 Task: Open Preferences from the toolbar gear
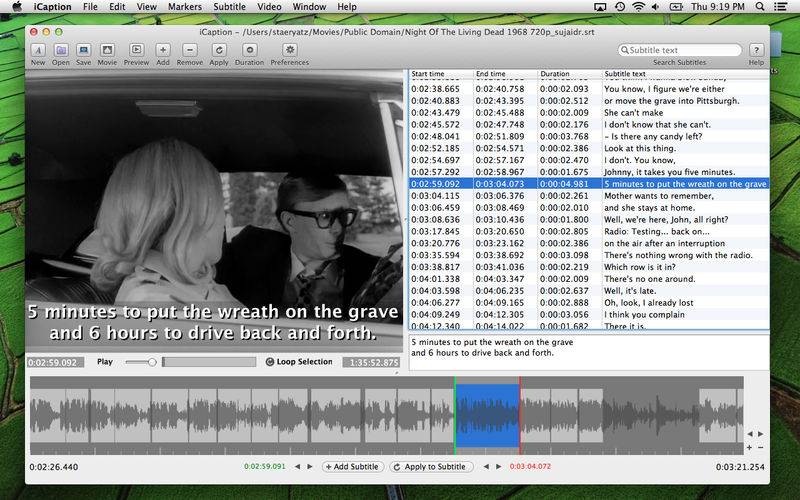pos(290,50)
